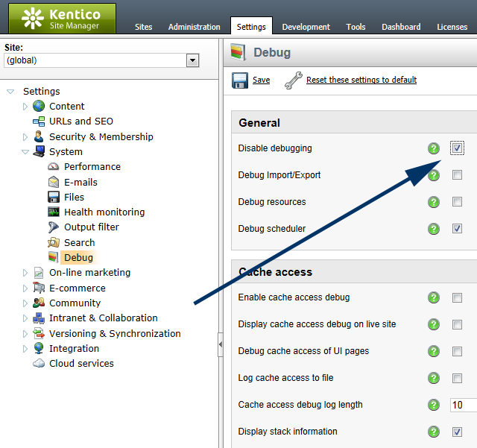Open help for Log cache access to file
Screen dimensions: 477x448
click(434, 378)
